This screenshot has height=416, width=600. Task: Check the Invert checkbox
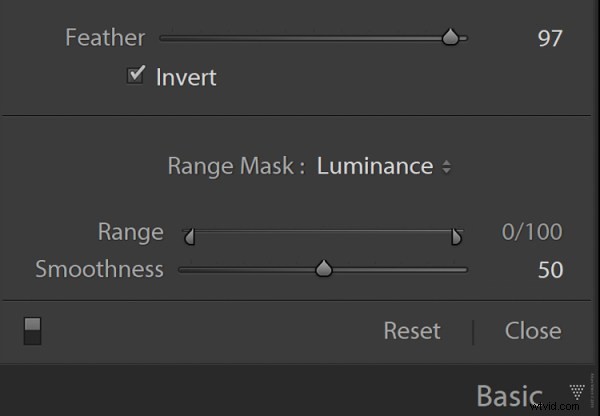pos(136,75)
